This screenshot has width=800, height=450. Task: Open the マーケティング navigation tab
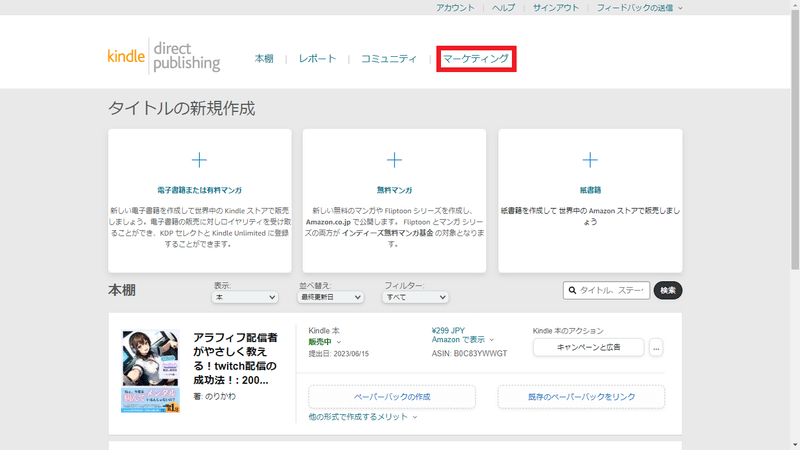click(x=476, y=59)
